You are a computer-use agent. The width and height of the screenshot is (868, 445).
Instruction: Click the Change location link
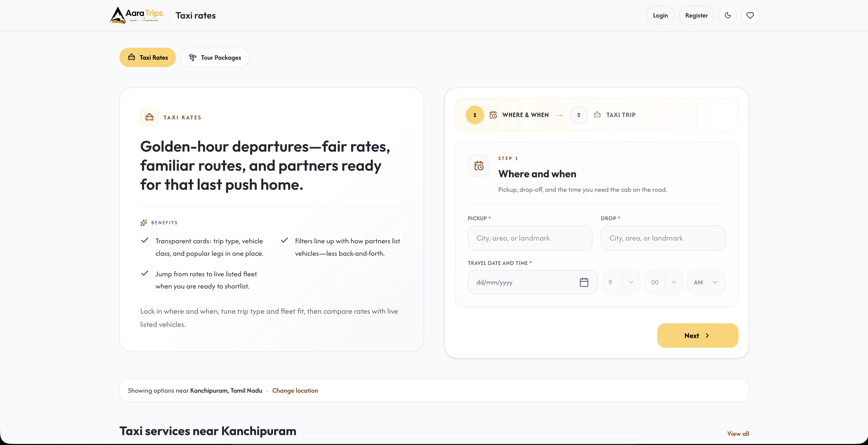coord(295,390)
